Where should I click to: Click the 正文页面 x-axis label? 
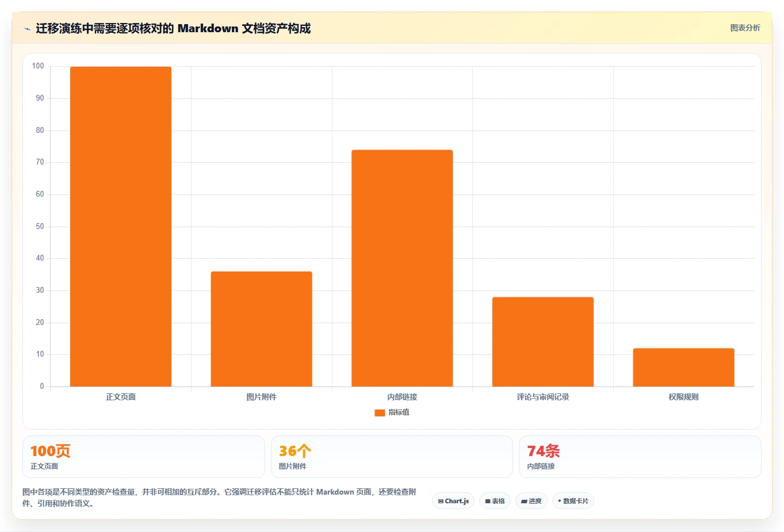pyautogui.click(x=121, y=397)
